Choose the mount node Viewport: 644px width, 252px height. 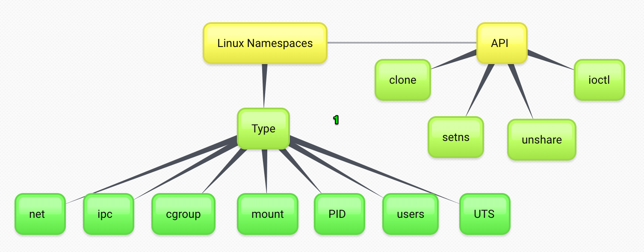267,214
